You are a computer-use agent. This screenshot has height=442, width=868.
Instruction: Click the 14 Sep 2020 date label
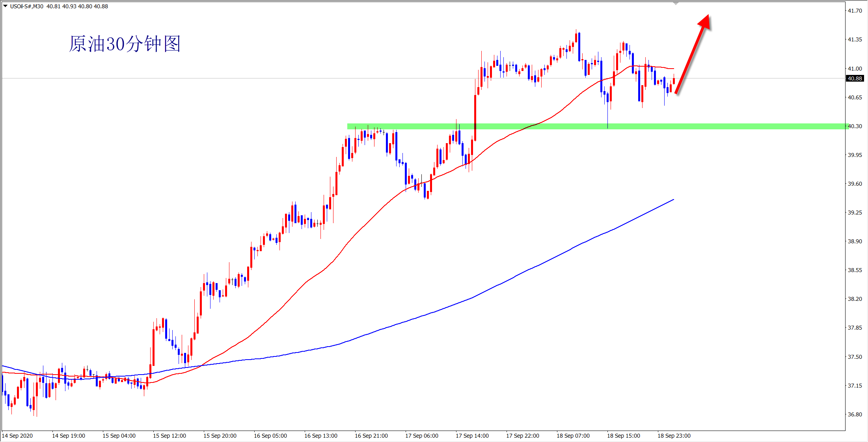[x=17, y=436]
